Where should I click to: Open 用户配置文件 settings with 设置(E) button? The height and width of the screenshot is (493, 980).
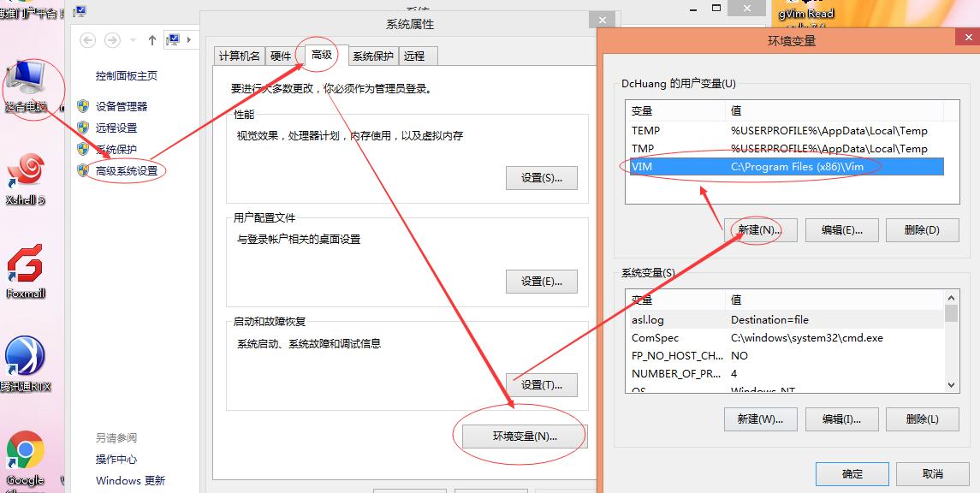(x=541, y=282)
